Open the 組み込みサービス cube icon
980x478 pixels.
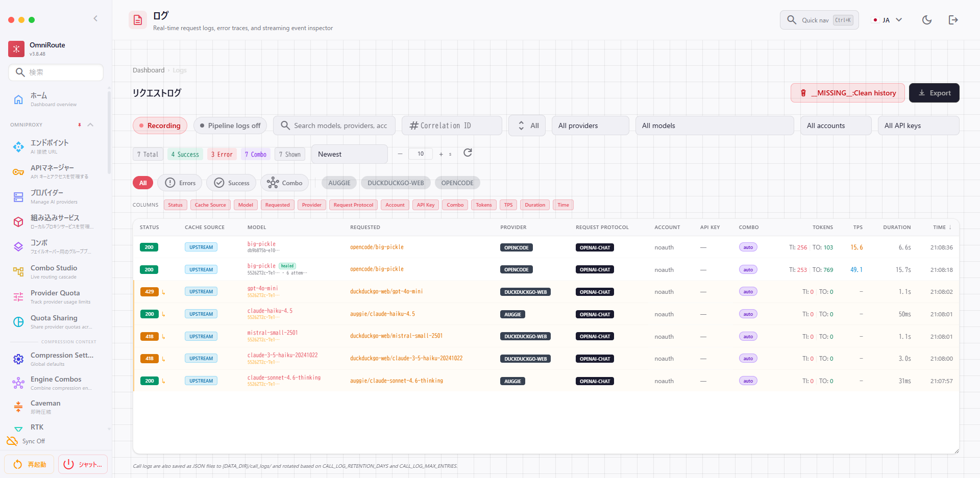(18, 222)
